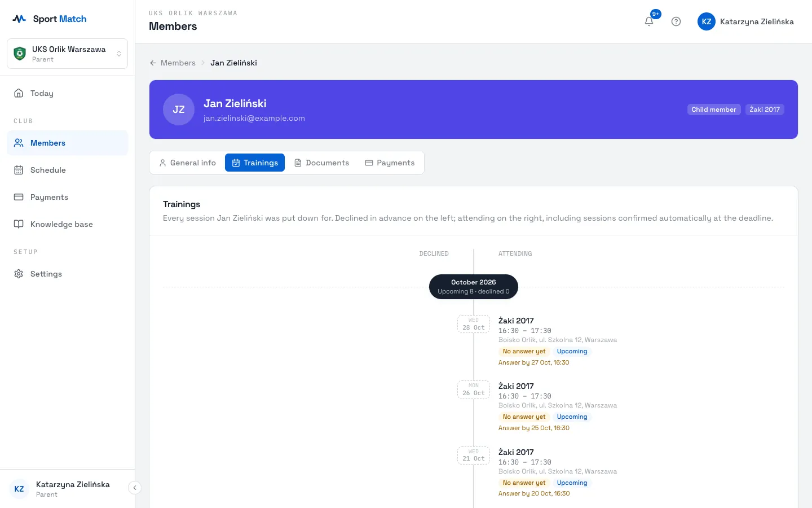This screenshot has width=812, height=508.
Task: Click the October 2026 month marker
Action: click(474, 287)
